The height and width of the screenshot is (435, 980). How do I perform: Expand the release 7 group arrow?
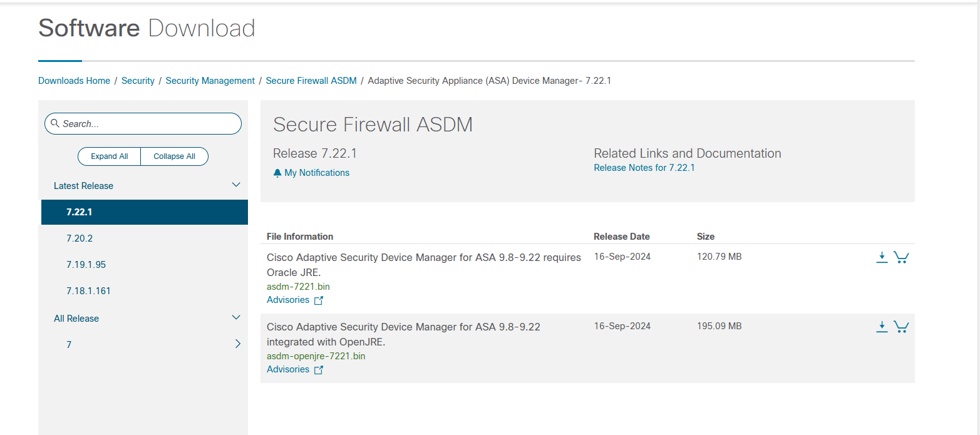point(237,344)
